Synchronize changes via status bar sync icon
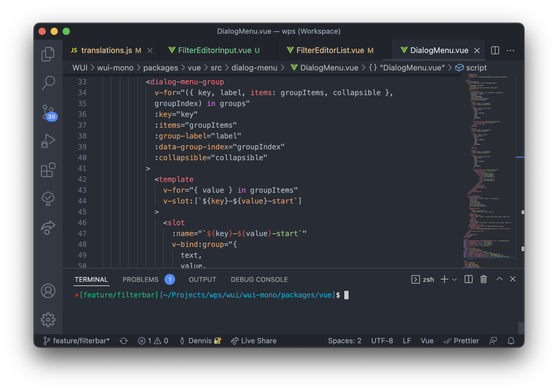 [124, 341]
